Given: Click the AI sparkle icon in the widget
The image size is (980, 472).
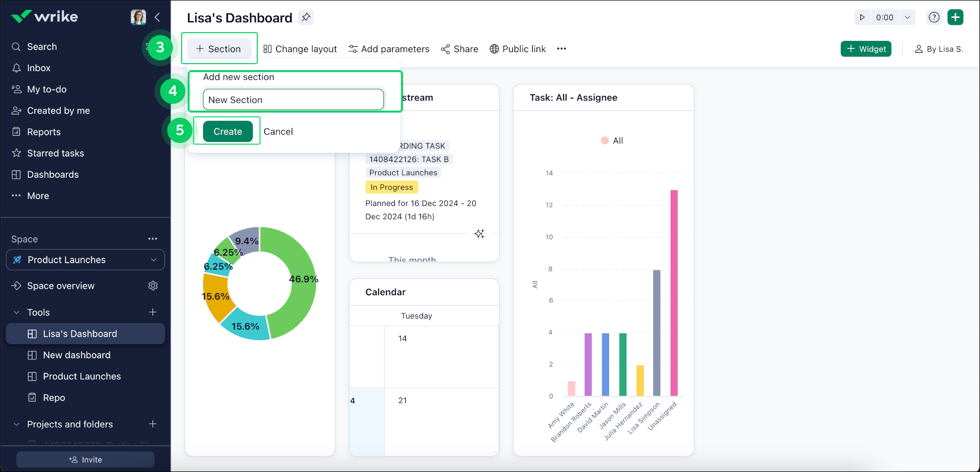Looking at the screenshot, I should [x=479, y=234].
